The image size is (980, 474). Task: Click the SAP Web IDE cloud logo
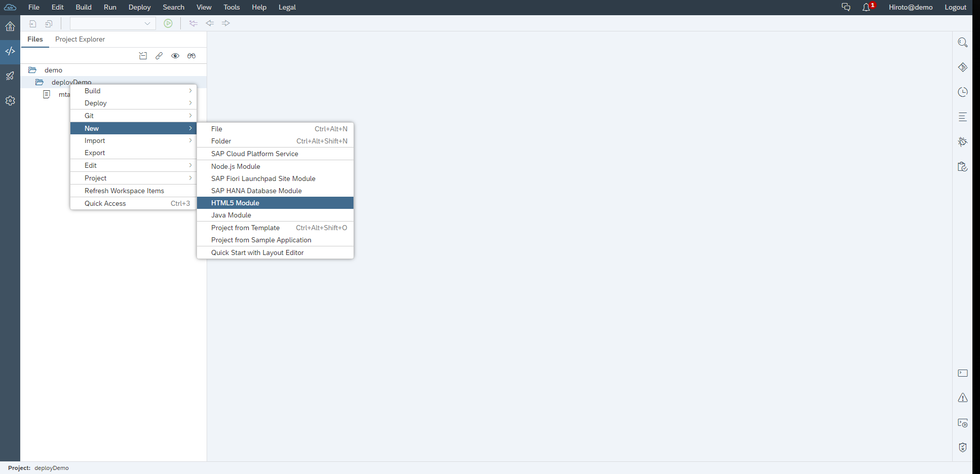pos(10,7)
